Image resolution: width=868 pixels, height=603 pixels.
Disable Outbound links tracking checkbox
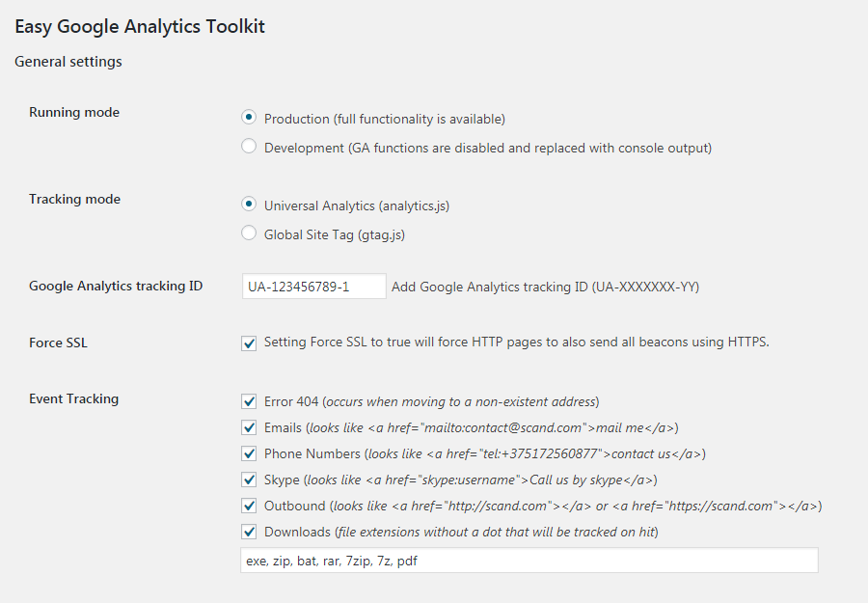(x=249, y=506)
